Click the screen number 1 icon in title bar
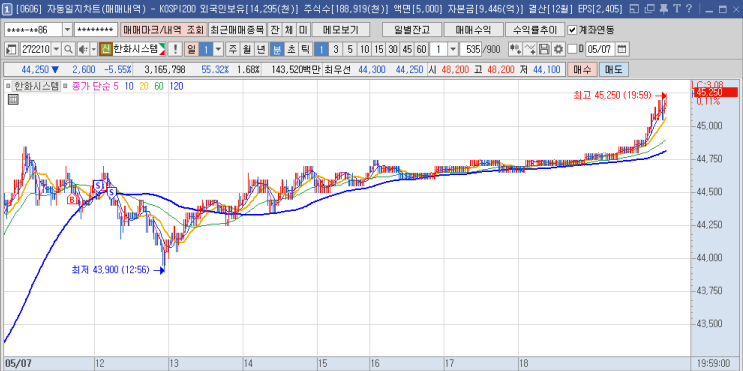The width and height of the screenshot is (743, 371). [x=6, y=8]
